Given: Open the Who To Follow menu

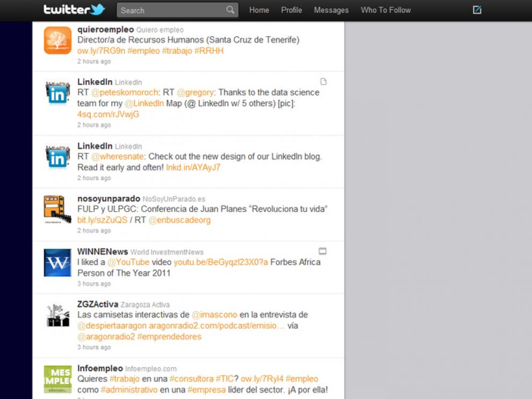Looking at the screenshot, I should [x=386, y=10].
